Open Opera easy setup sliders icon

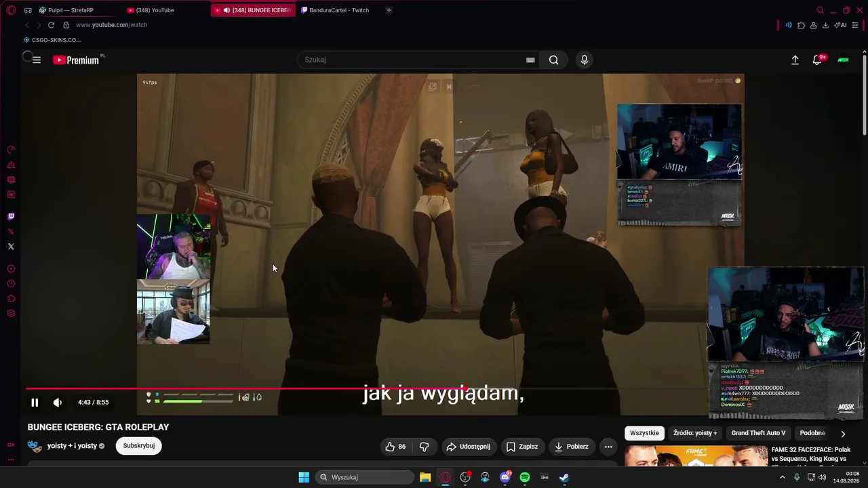(855, 25)
